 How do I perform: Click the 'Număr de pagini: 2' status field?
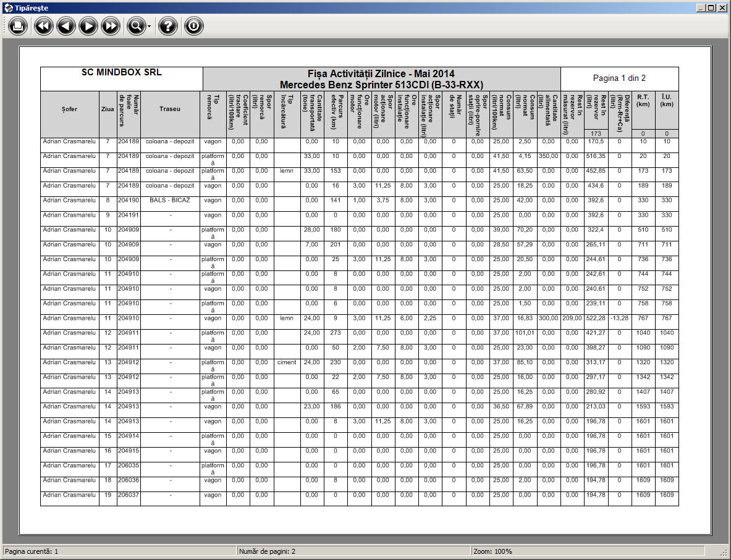(x=353, y=551)
